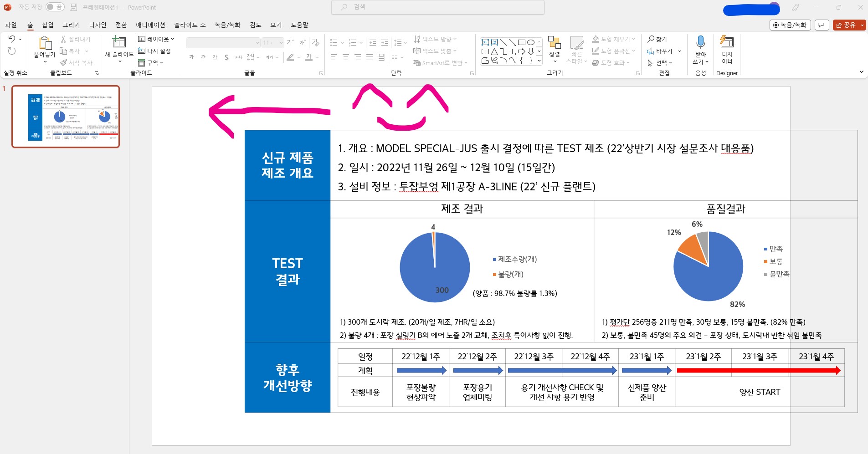Toggle Strikethrough formatting

[x=238, y=57]
